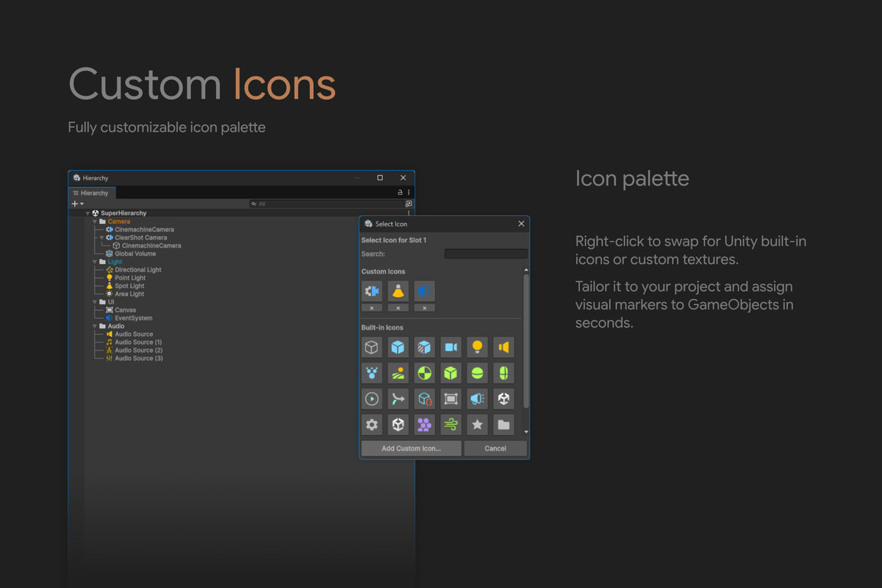Choose the cube with braces built-in icon

[425, 399]
